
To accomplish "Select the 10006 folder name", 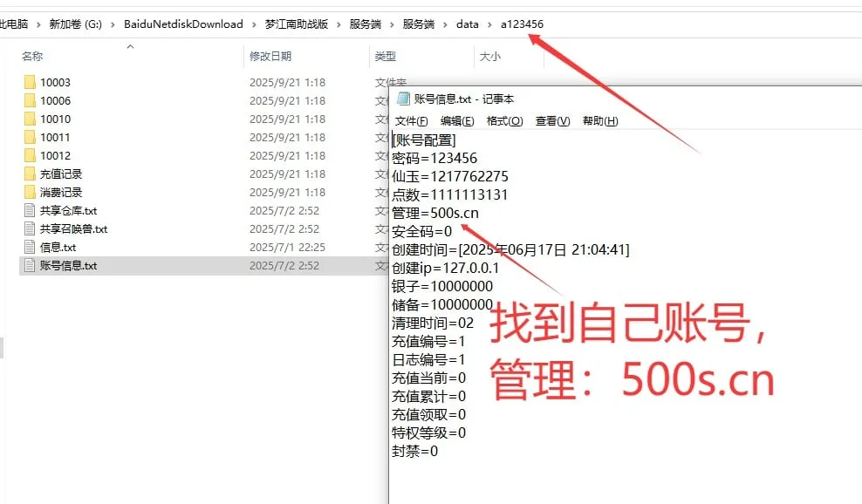I will point(55,100).
